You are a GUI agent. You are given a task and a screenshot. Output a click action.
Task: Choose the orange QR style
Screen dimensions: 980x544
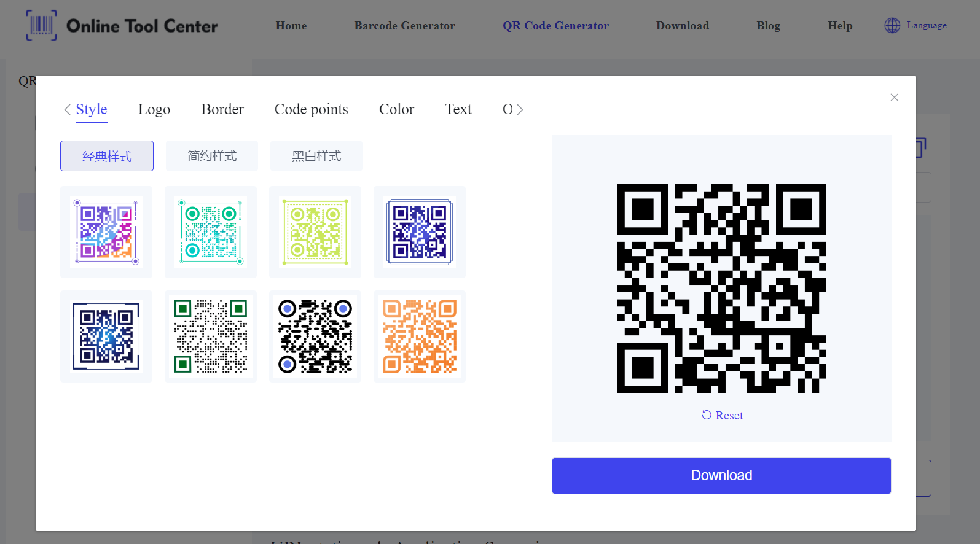(420, 336)
